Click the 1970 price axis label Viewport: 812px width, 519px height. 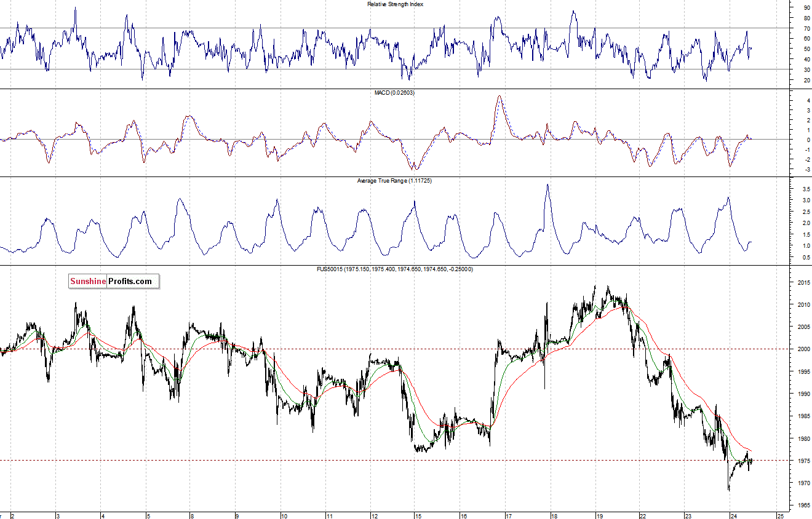click(x=803, y=483)
